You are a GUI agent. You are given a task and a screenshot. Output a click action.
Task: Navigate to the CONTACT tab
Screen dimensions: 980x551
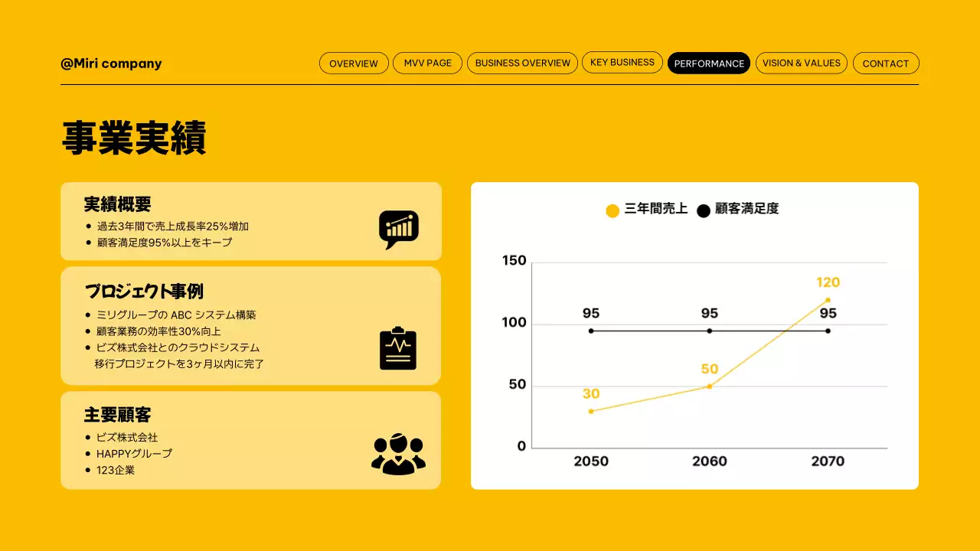point(885,64)
